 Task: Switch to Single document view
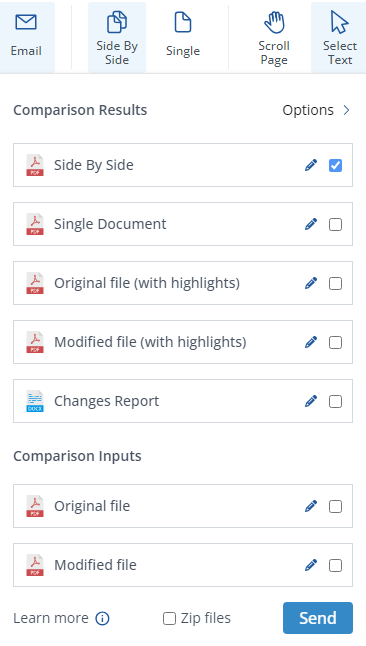(x=183, y=37)
